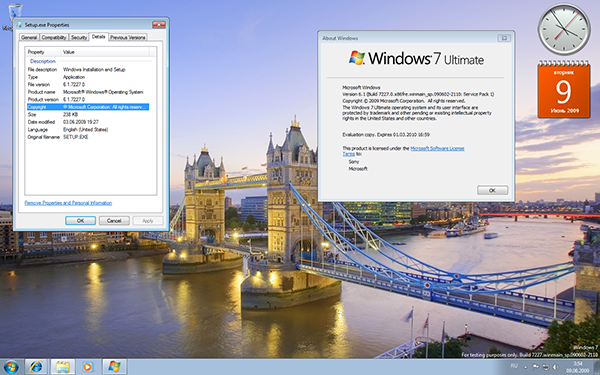This screenshot has height=375, width=600.
Task: Click the Windows 7 Ultimate logo
Action: click(x=416, y=59)
